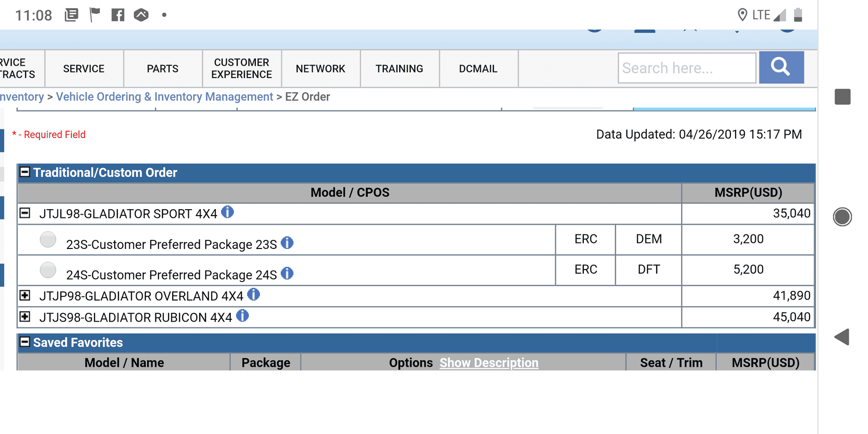
Task: Click the Gladiator Sport 4X4 model name
Action: click(128, 214)
